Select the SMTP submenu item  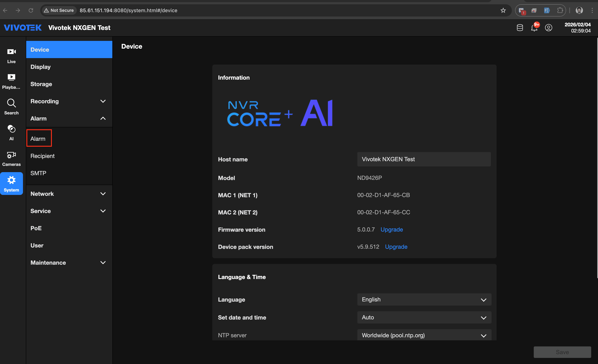38,173
